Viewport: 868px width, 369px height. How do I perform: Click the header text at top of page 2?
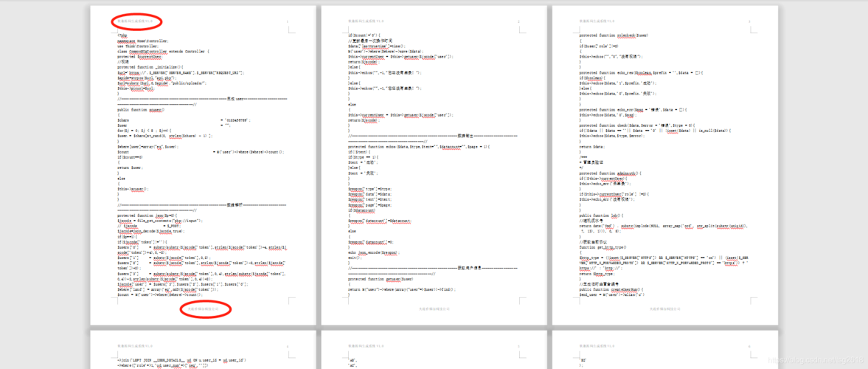[x=365, y=21]
